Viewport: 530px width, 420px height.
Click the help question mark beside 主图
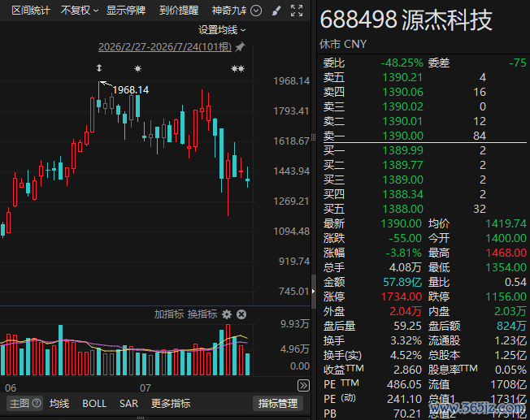point(37,403)
